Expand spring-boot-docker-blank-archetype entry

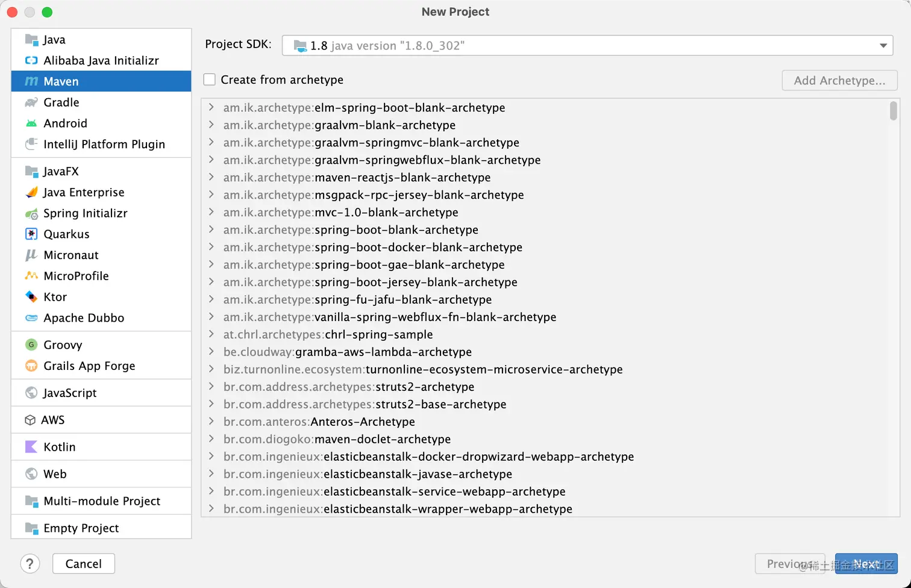(x=211, y=247)
